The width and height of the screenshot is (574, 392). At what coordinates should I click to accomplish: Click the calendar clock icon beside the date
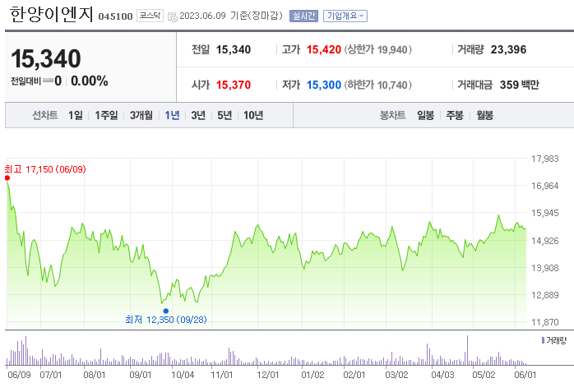click(172, 16)
